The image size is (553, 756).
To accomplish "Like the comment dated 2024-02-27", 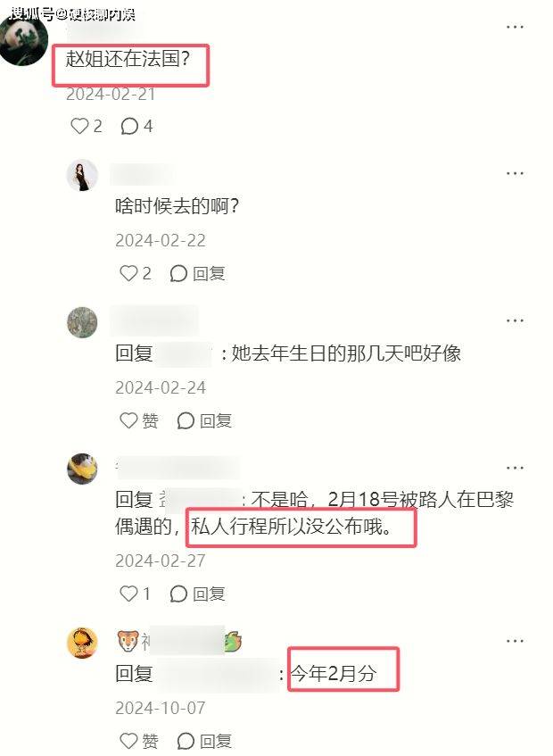I will click(x=135, y=594).
